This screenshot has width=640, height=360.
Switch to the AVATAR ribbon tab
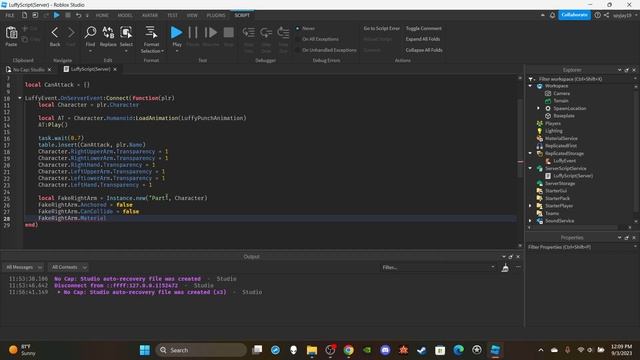(x=150, y=15)
